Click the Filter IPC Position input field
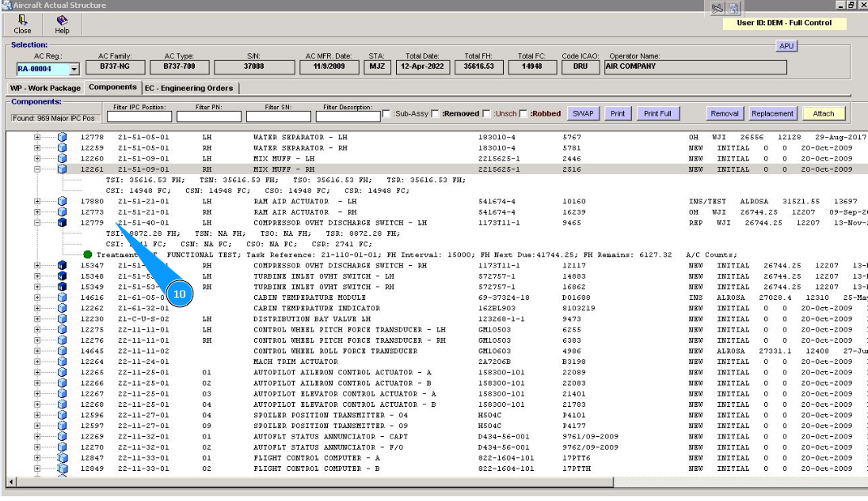The width and height of the screenshot is (868, 501). [x=139, y=116]
